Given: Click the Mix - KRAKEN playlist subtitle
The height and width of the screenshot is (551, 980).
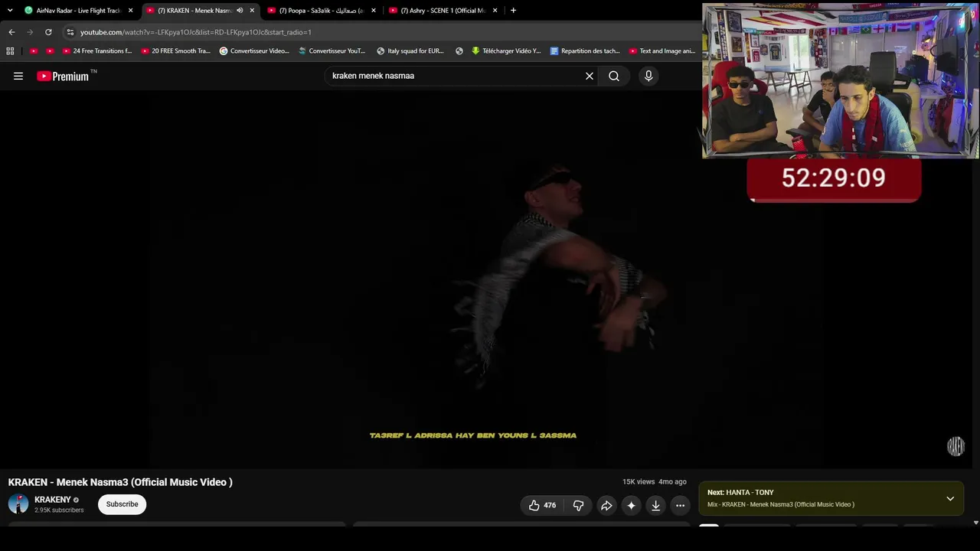Looking at the screenshot, I should [x=781, y=504].
